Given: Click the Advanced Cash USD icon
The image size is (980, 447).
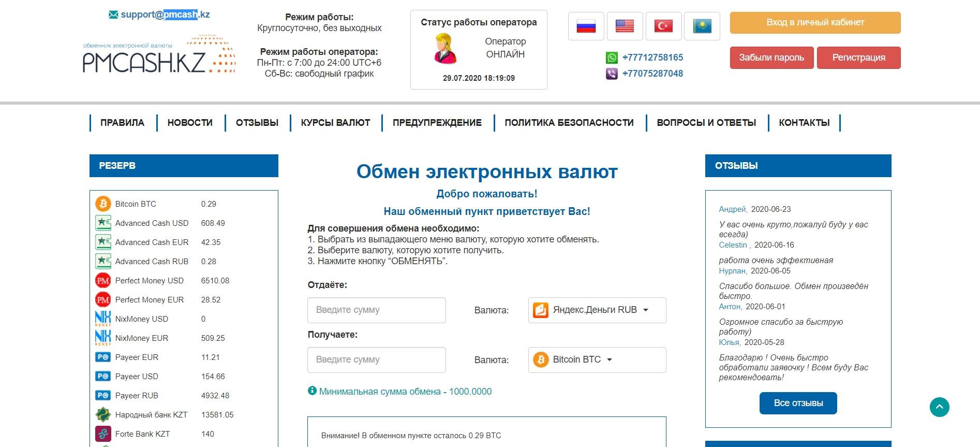Looking at the screenshot, I should point(103,223).
